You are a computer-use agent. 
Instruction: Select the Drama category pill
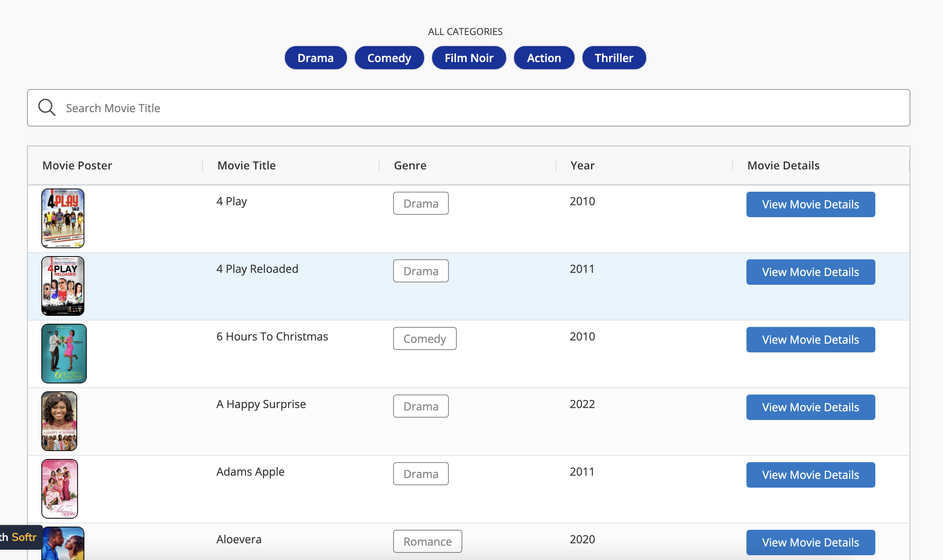click(x=316, y=58)
